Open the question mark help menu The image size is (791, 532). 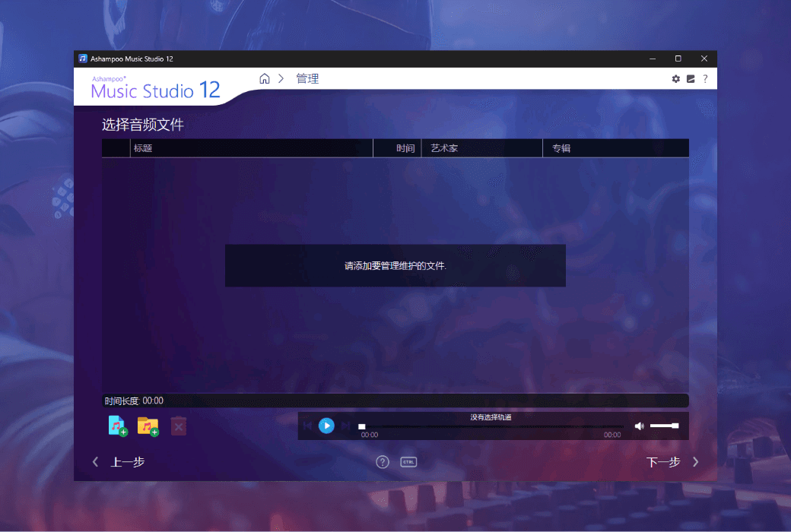click(705, 79)
